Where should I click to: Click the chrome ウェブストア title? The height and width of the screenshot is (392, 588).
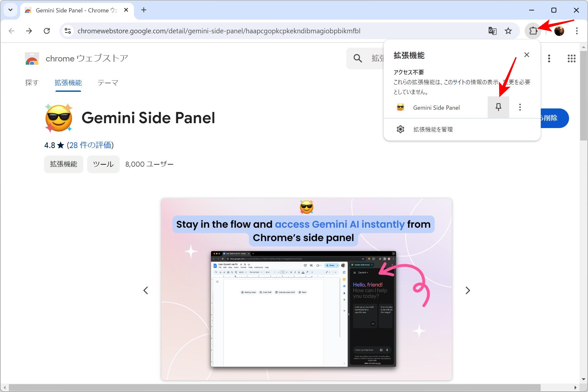pyautogui.click(x=87, y=58)
